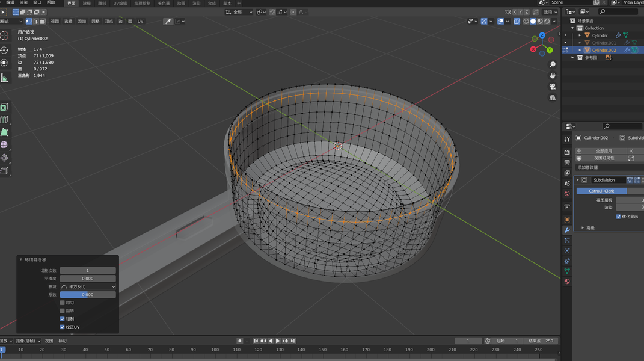
Task: Activate the Cursor tool in left toolbar
Action: pyautogui.click(x=5, y=35)
